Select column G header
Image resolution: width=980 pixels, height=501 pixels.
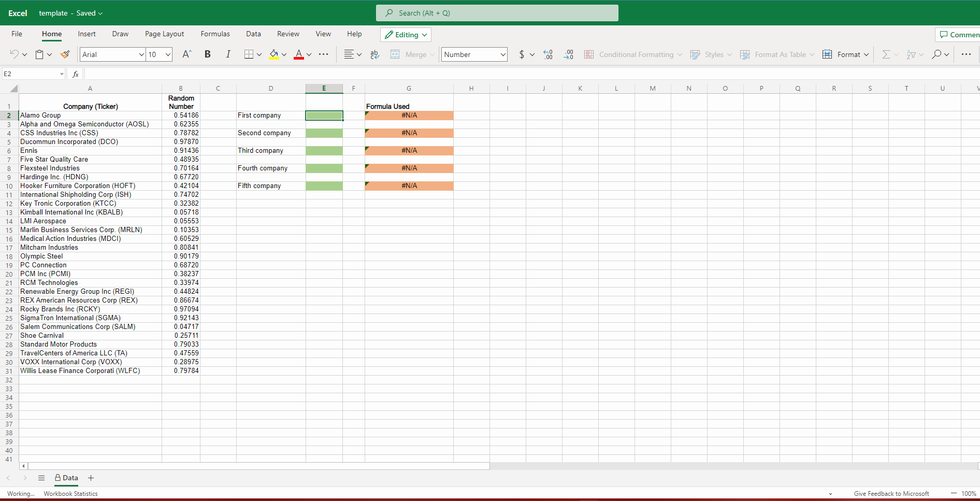point(409,89)
